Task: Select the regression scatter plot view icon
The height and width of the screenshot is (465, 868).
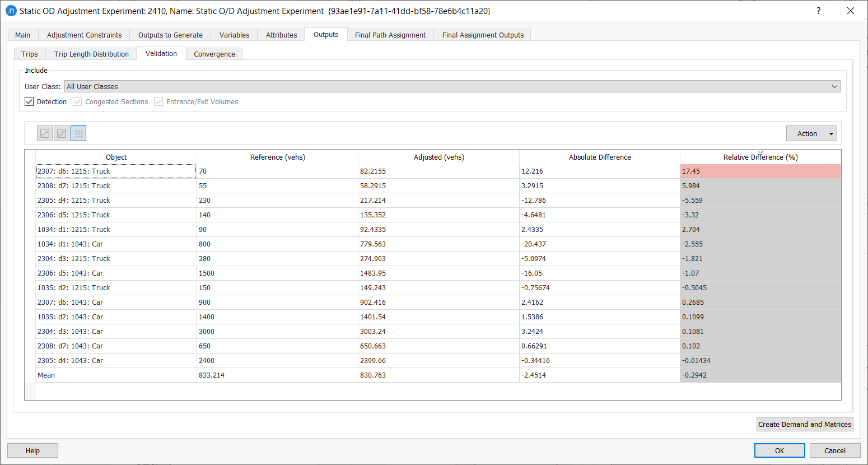Action: pos(62,133)
